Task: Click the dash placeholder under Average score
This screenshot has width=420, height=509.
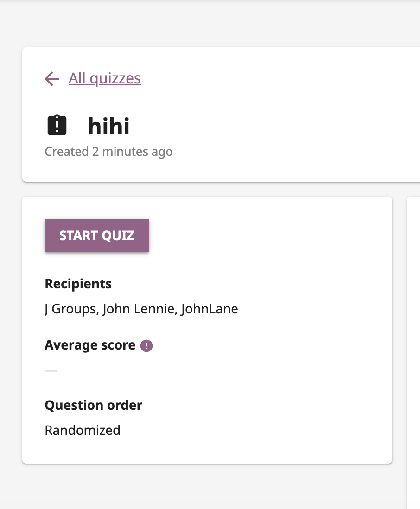Action: 51,370
